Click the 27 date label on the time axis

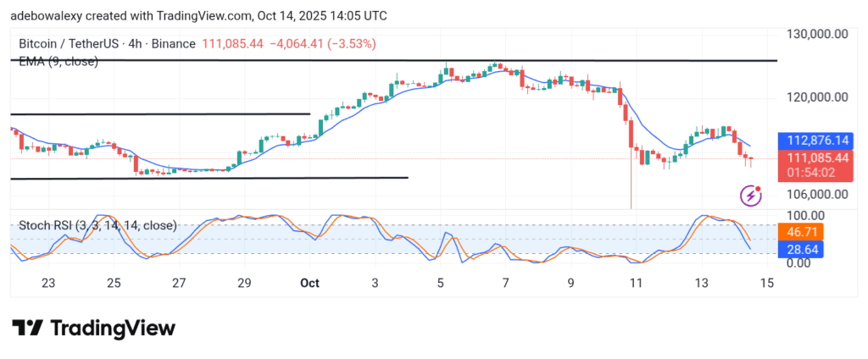pyautogui.click(x=179, y=283)
